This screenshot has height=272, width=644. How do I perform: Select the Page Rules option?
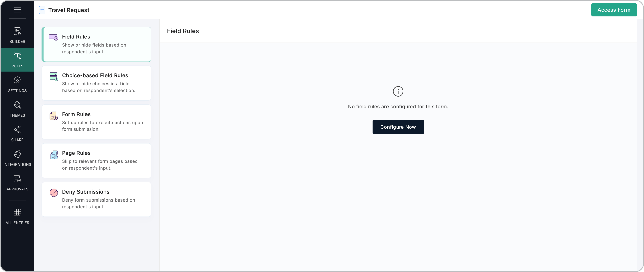point(97,160)
